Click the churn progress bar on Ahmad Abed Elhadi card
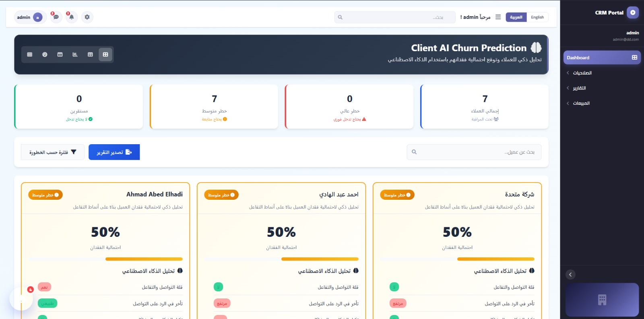Viewport: 644px width, 319px height. pos(105,259)
